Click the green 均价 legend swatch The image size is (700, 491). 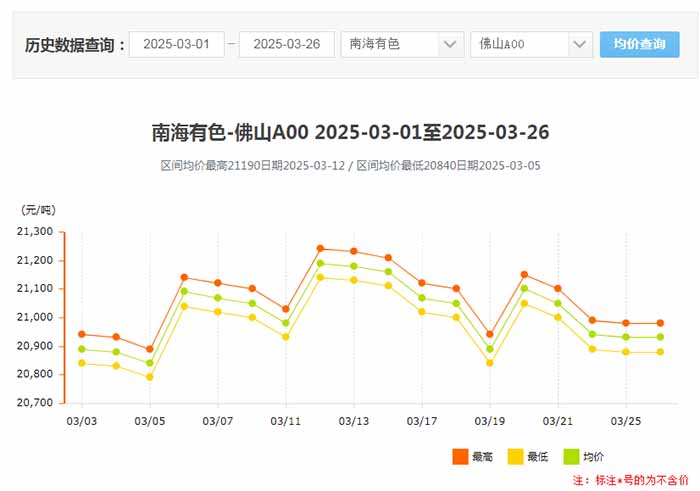pyautogui.click(x=571, y=457)
